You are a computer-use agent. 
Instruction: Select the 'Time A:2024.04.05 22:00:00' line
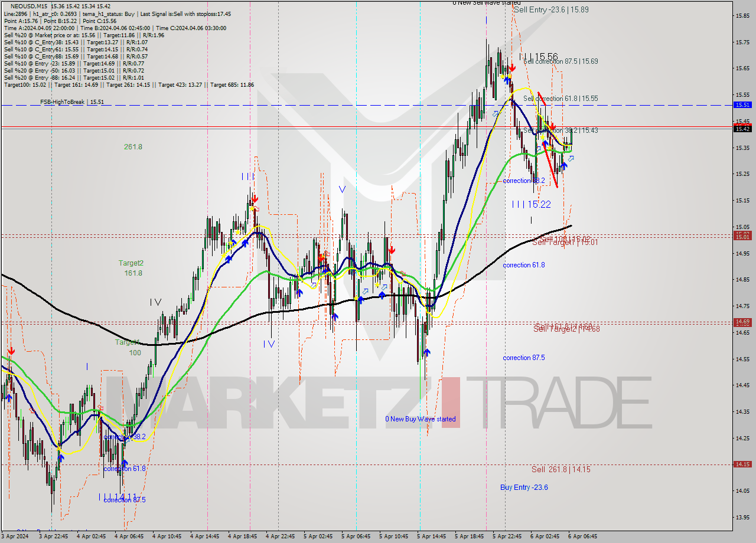click(39, 28)
